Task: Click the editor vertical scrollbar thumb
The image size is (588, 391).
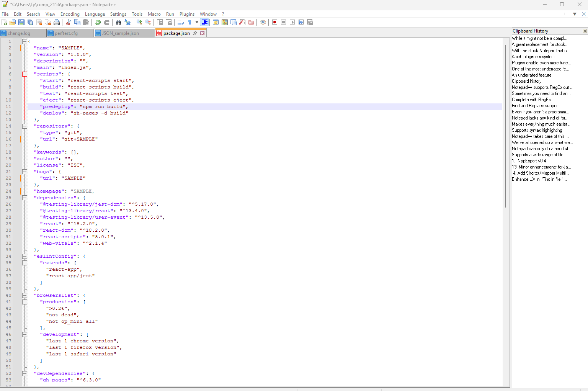Action: [506, 123]
